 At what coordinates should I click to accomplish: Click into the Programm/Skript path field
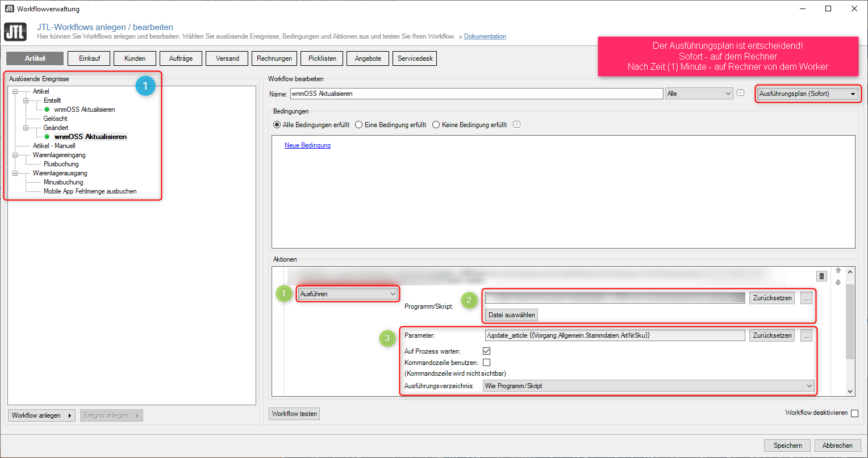coord(615,298)
